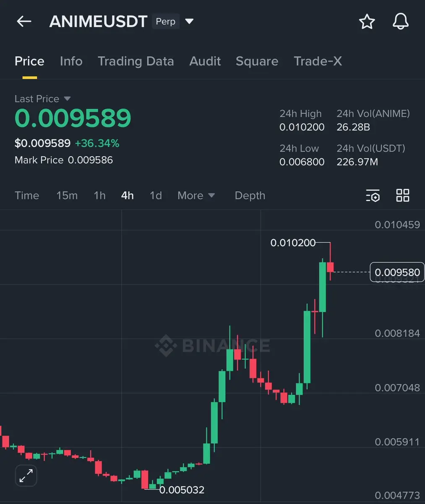Screen dimensions: 425x504
Task: Tap the Perp contract badge
Action: (x=166, y=21)
